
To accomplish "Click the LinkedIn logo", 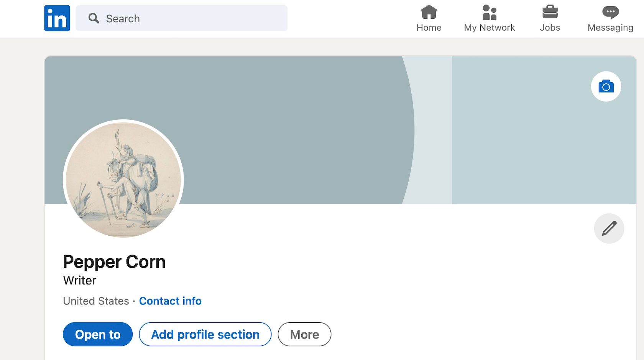I will point(57,18).
